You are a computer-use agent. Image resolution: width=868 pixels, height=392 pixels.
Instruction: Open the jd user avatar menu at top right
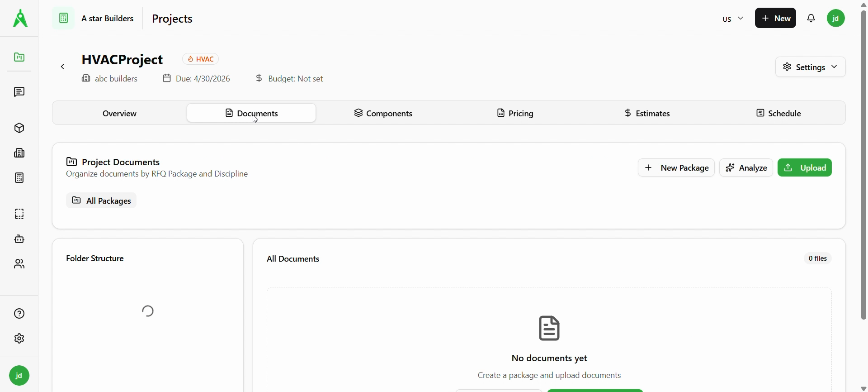point(836,19)
